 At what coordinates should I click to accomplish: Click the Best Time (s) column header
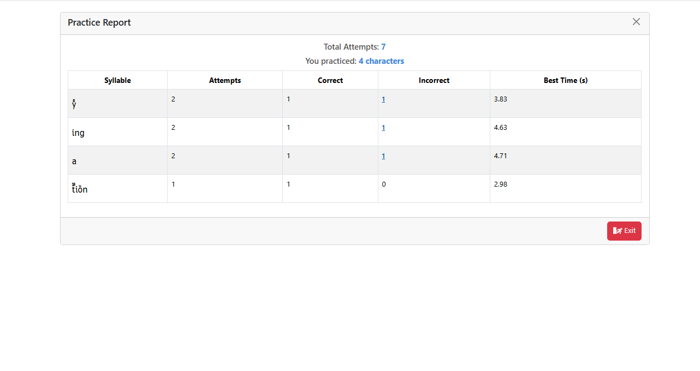[566, 80]
